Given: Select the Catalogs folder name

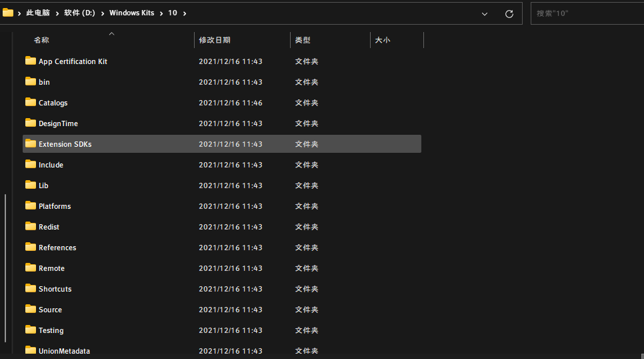Looking at the screenshot, I should point(53,103).
